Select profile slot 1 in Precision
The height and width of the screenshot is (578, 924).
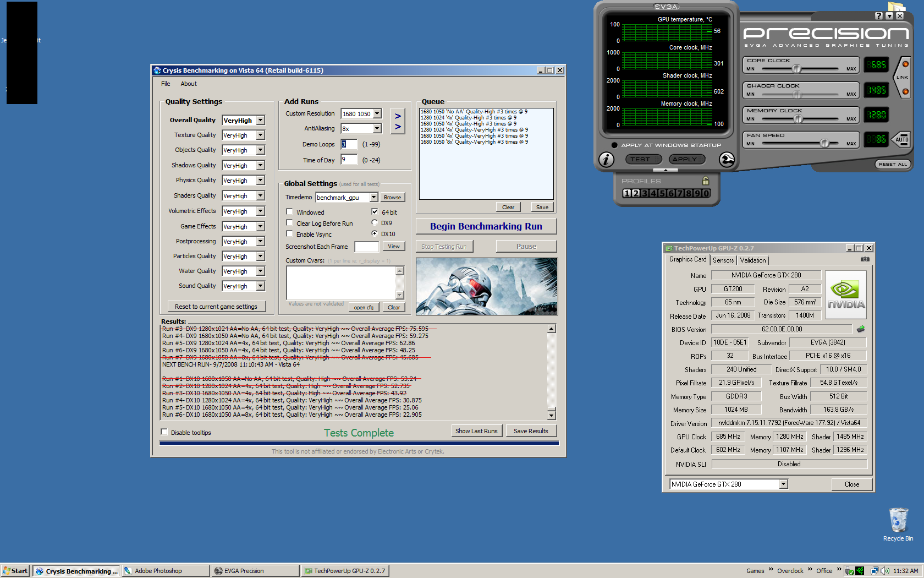click(x=626, y=193)
